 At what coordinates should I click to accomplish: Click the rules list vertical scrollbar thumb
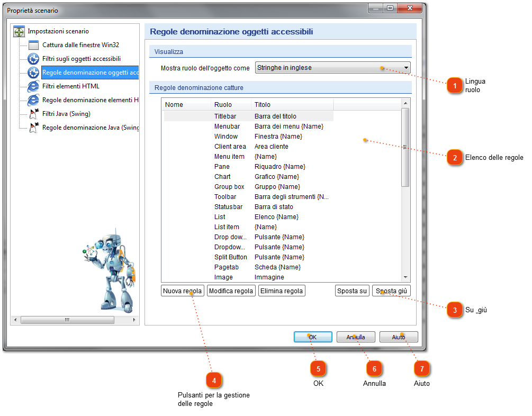coord(405,147)
